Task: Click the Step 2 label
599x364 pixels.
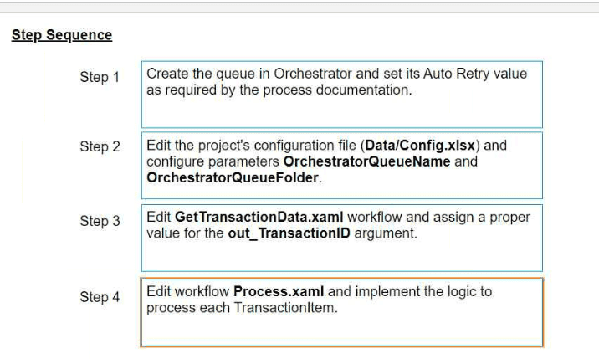Action: click(x=100, y=146)
